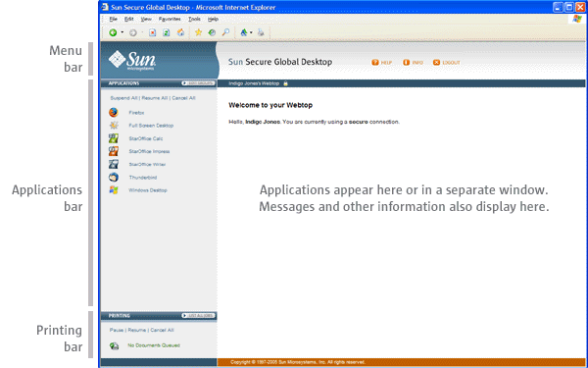Viewport: 588px width, 368px height.
Task: Click the Windows Desktop flag icon
Action: pyautogui.click(x=114, y=190)
